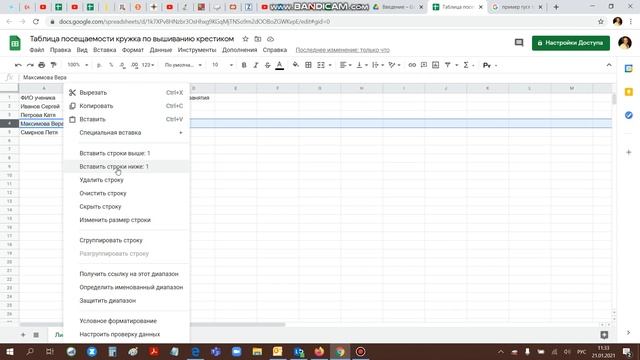Open Keep notes in side panel
The image size is (640, 360).
(x=629, y=92)
